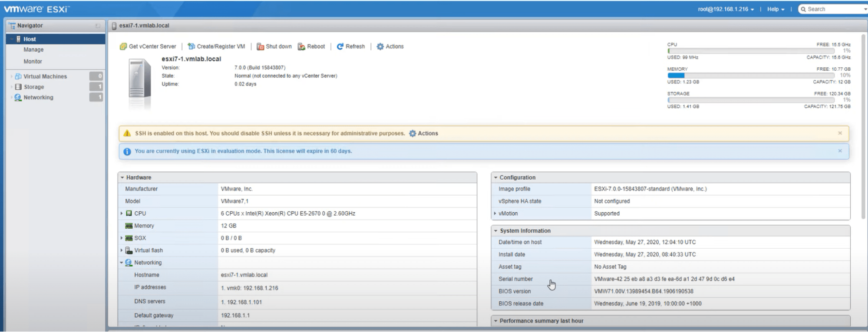The image size is (868, 332).
Task: Click the Default gateway value 192.168.1.1
Action: pos(235,316)
